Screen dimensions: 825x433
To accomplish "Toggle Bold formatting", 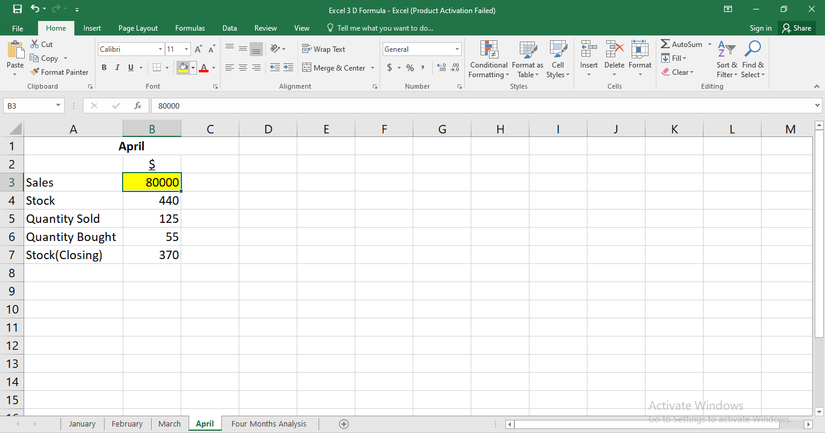I will pos(104,68).
